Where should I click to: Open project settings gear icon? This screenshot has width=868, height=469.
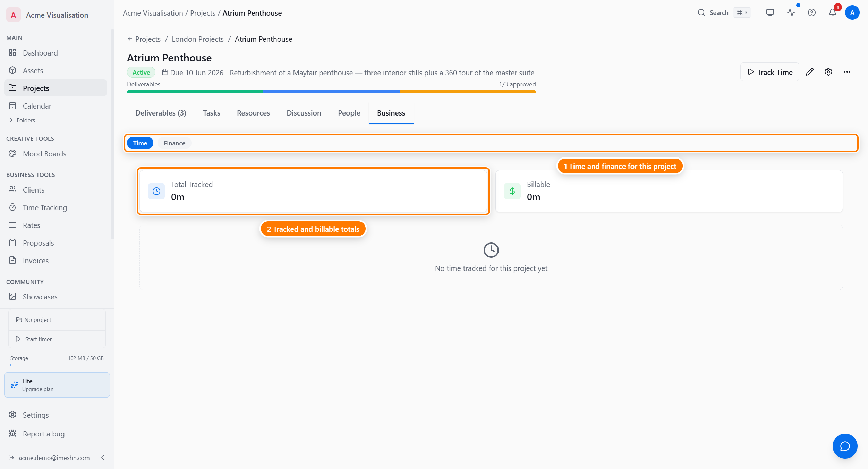828,72
